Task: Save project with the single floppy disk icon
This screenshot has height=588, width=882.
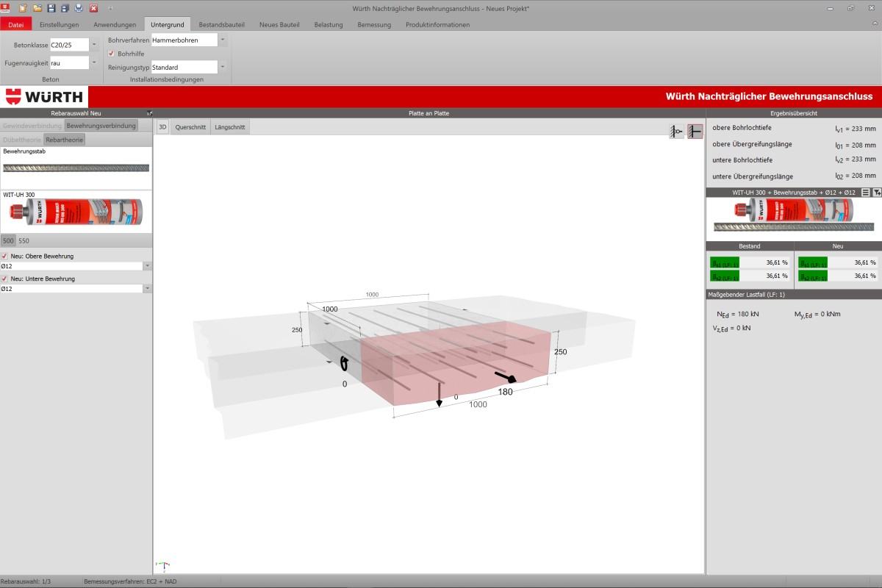Action: pyautogui.click(x=51, y=7)
